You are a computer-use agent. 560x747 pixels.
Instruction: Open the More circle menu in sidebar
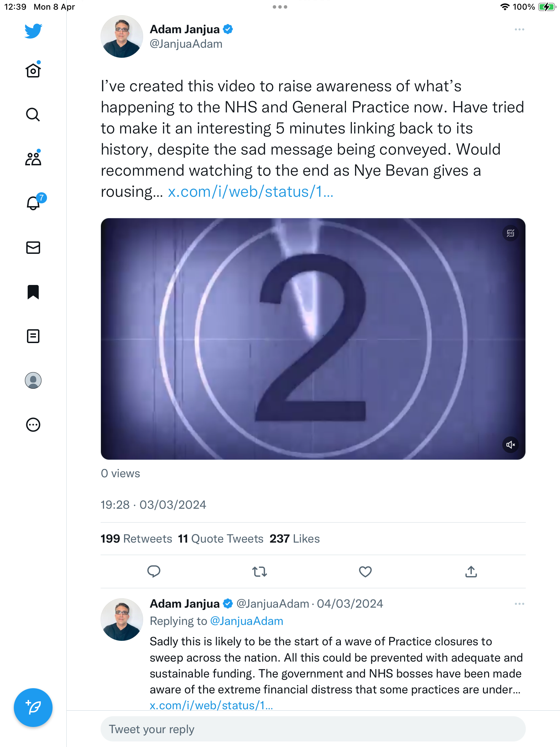pos(33,425)
